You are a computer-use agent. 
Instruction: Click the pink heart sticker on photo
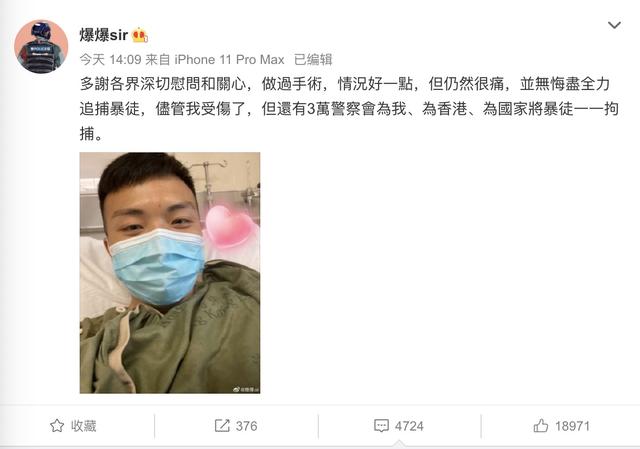(229, 227)
